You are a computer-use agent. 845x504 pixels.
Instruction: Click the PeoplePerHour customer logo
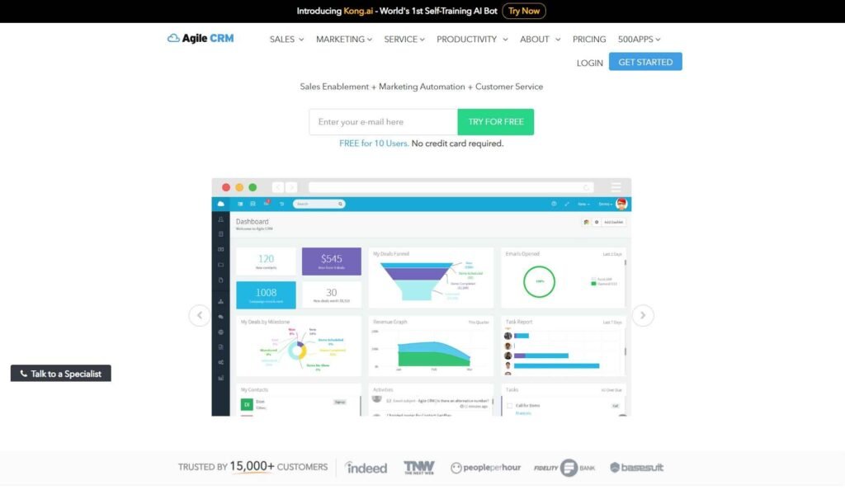(485, 468)
